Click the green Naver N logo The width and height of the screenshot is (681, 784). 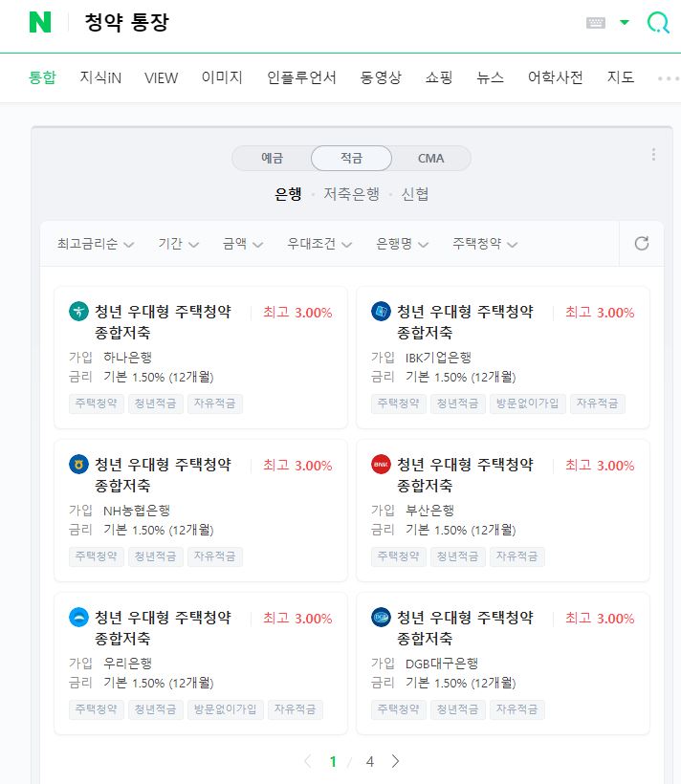(x=40, y=22)
